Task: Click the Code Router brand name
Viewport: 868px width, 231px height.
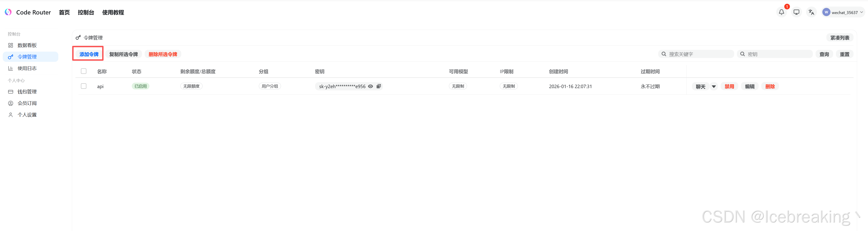Action: [33, 12]
